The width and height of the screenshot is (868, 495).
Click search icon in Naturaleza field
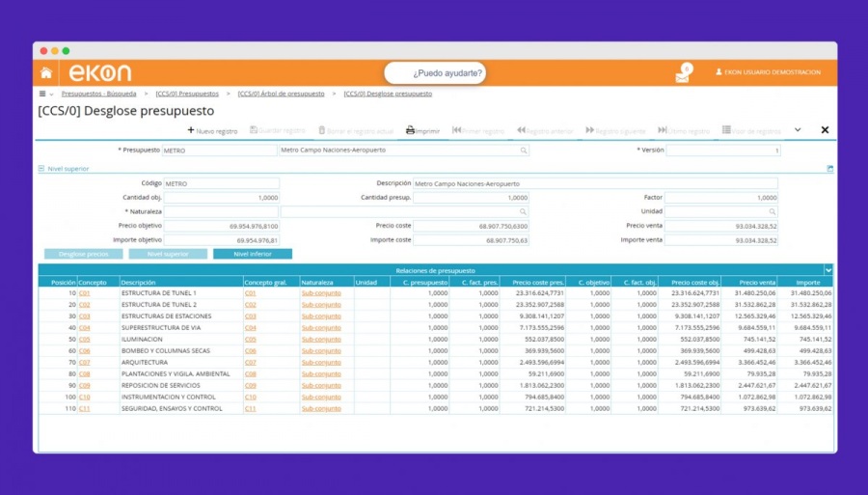tap(523, 212)
